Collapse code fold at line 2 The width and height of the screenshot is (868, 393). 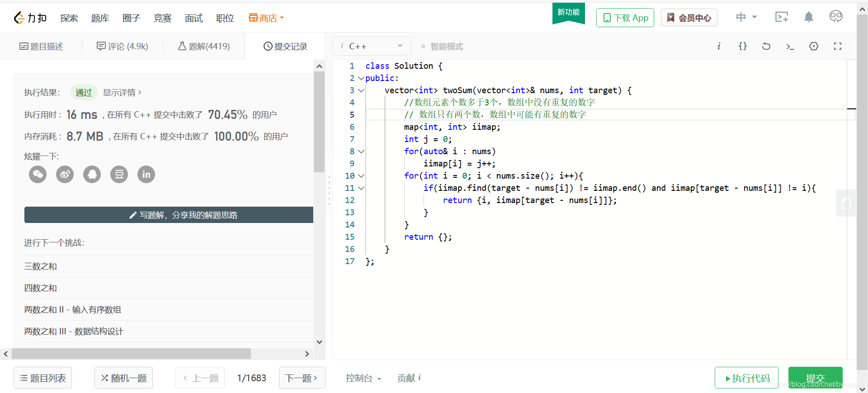(361, 78)
